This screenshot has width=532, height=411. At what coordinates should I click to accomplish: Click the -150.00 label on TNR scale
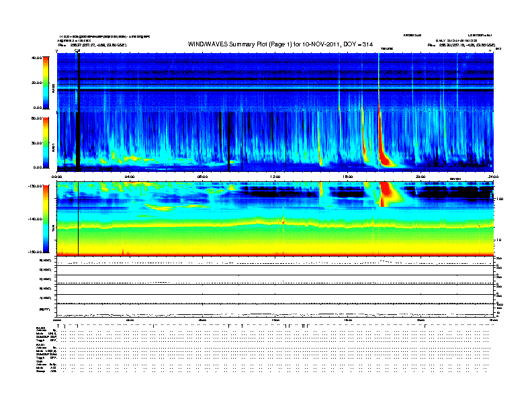click(x=36, y=252)
